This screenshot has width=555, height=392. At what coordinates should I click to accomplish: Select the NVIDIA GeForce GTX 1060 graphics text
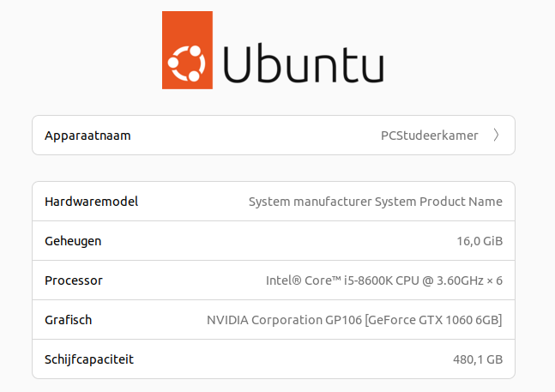354,320
